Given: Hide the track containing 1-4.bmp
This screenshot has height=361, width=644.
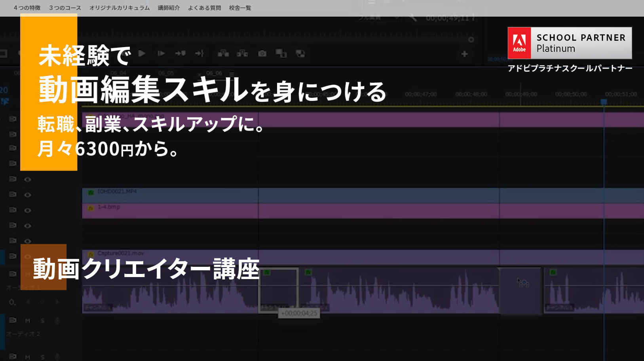Looking at the screenshot, I should pyautogui.click(x=27, y=210).
